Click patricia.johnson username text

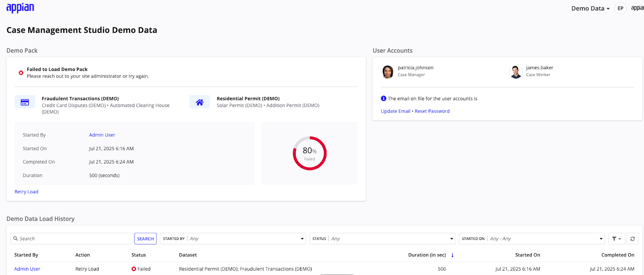click(415, 68)
